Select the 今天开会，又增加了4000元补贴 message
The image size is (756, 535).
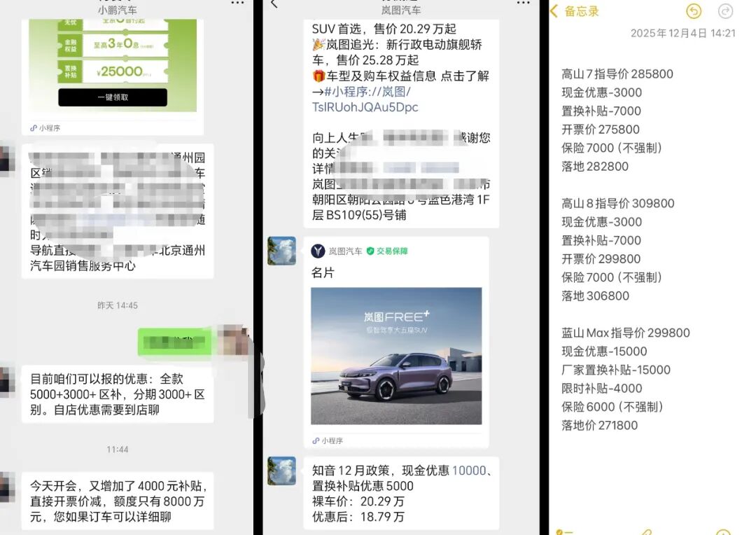118,501
